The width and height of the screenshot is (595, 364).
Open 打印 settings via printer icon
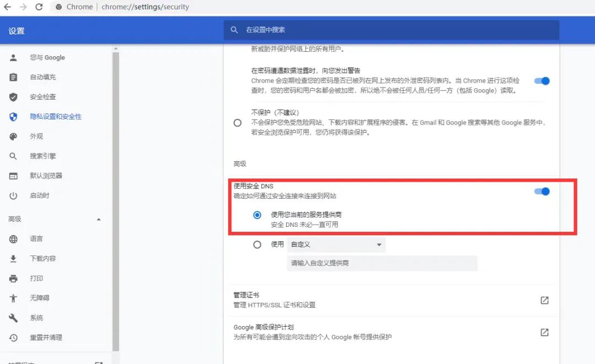13,278
